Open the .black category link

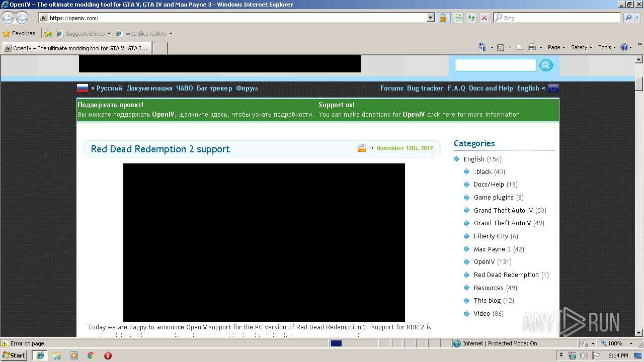(482, 171)
